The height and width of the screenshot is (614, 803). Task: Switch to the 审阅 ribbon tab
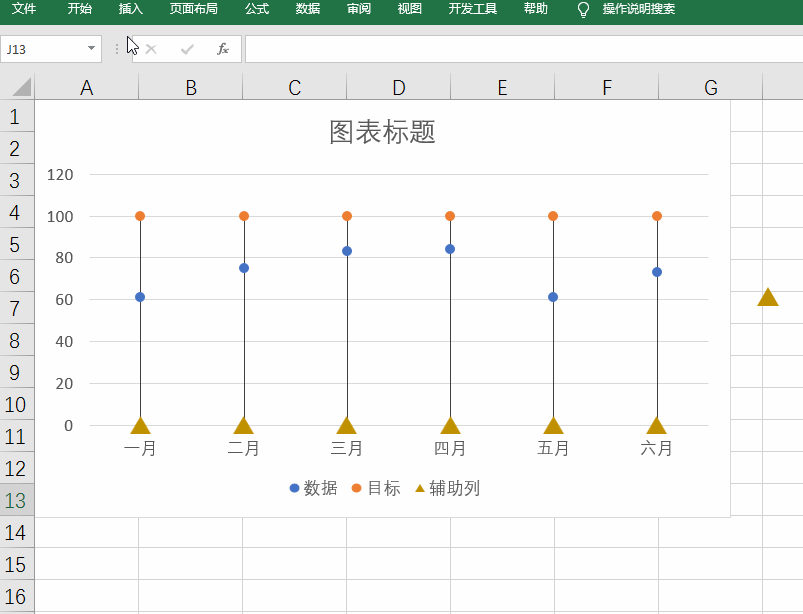(358, 9)
